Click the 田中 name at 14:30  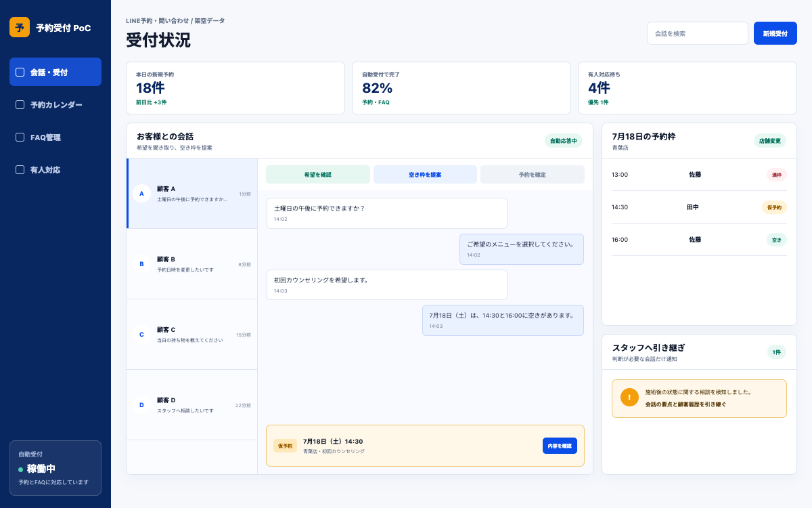pos(692,207)
